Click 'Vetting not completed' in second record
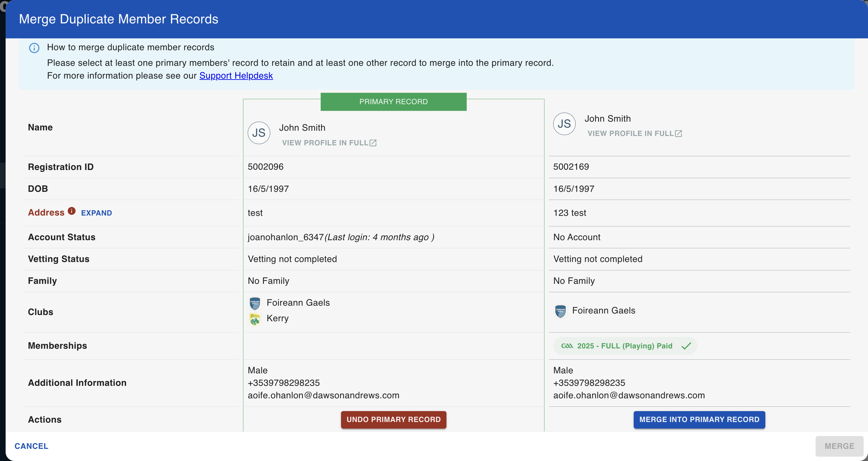The image size is (868, 461). (598, 259)
